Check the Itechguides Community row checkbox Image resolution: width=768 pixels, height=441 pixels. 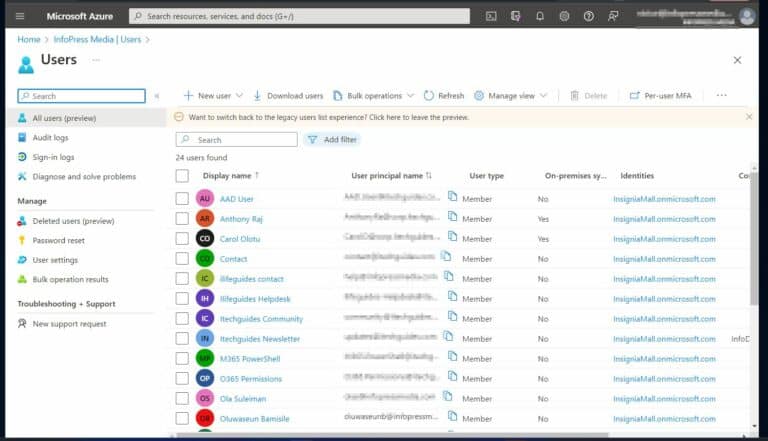click(182, 318)
